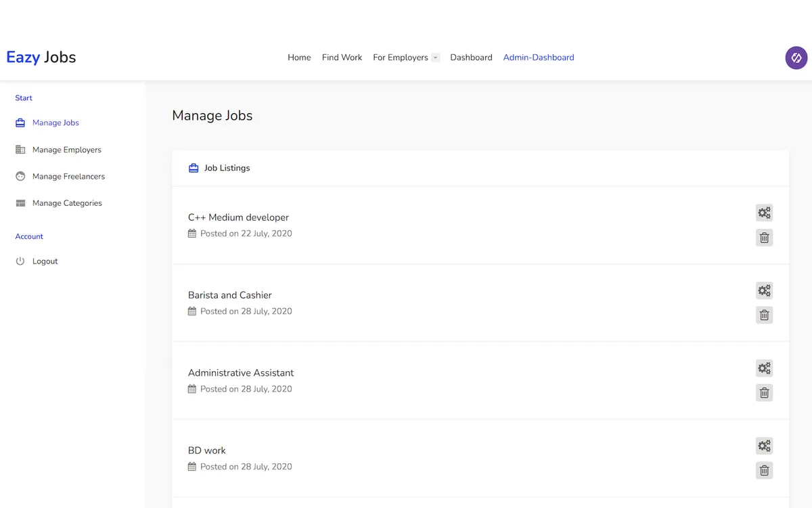Go to the Home page
Image resolution: width=812 pixels, height=508 pixels.
299,58
